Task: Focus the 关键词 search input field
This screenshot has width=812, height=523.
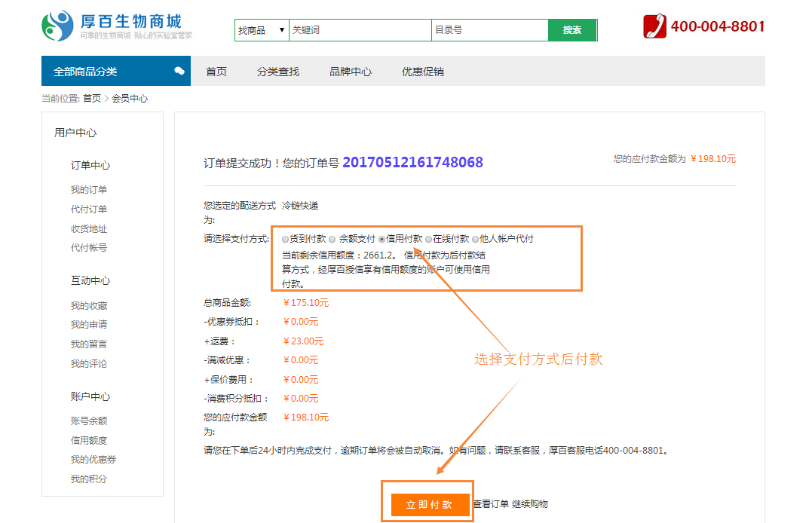Action: tap(360, 30)
